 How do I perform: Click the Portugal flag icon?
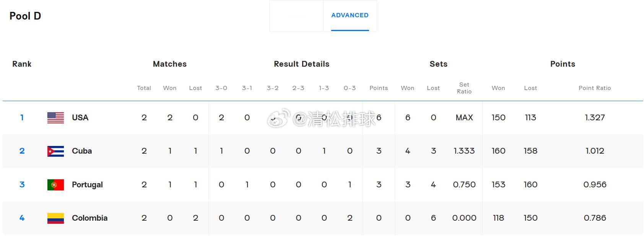(x=55, y=185)
